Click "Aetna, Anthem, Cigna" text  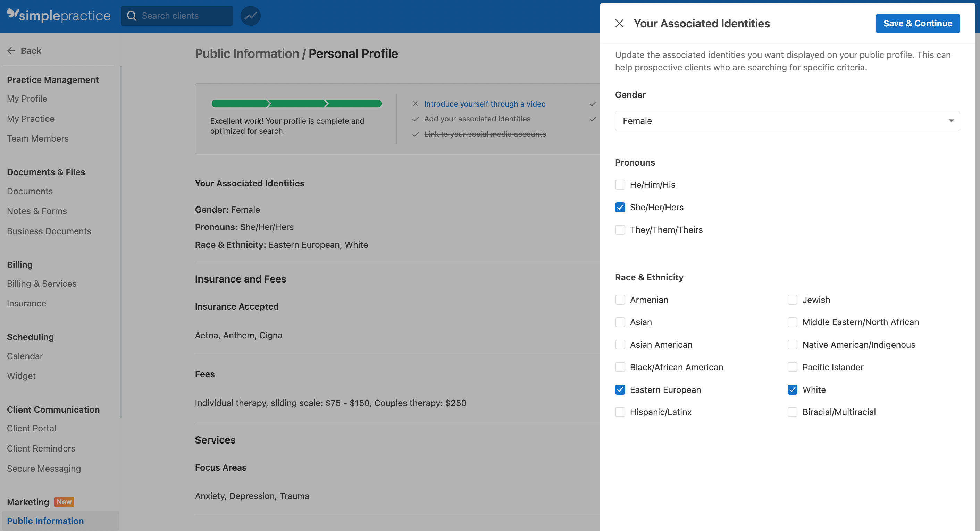238,336
